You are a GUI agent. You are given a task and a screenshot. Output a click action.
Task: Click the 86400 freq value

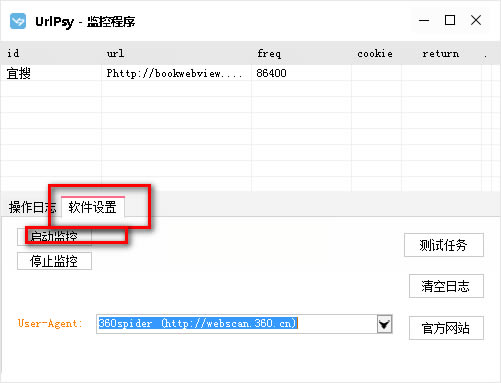(271, 73)
